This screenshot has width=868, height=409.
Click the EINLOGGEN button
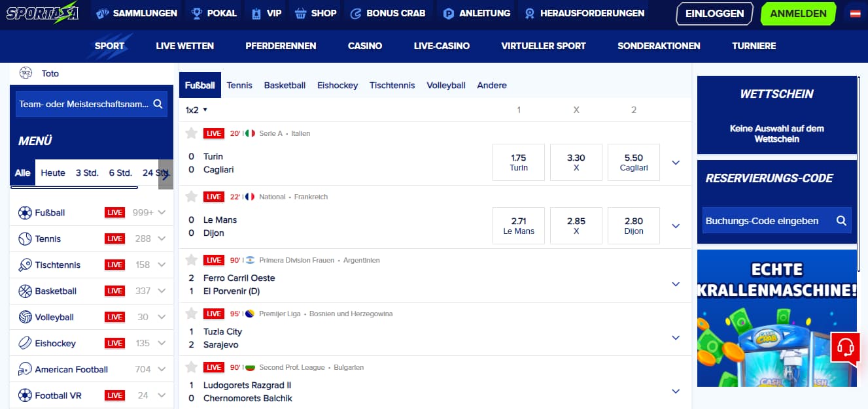[x=714, y=13]
